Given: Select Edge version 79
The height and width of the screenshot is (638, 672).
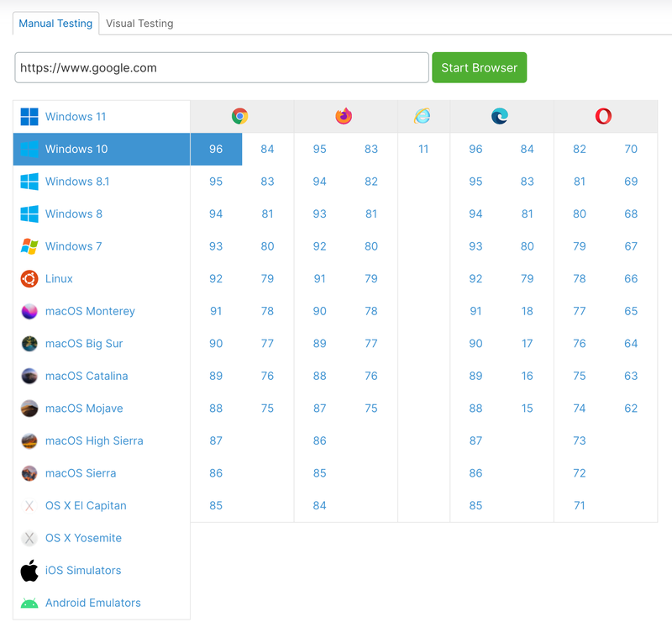Looking at the screenshot, I should (528, 279).
